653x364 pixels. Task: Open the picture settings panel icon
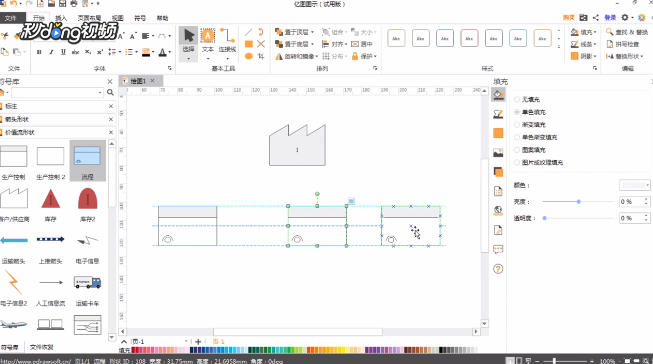pos(498,153)
